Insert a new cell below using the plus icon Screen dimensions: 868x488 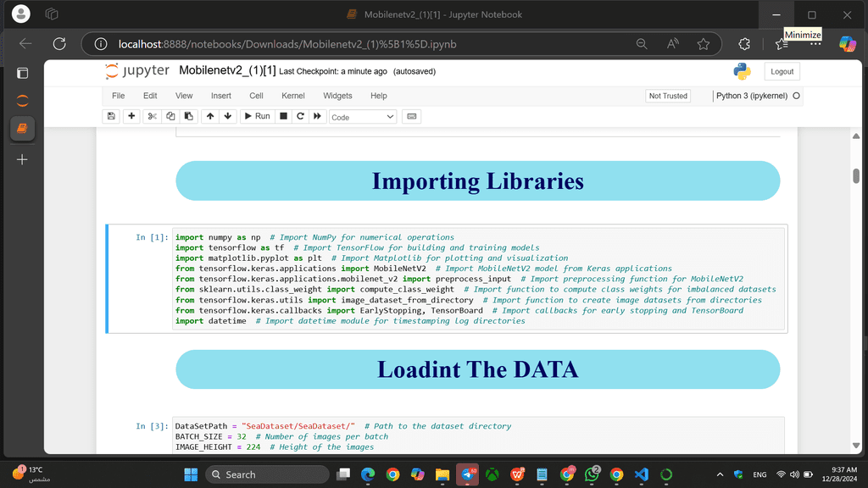click(x=131, y=116)
